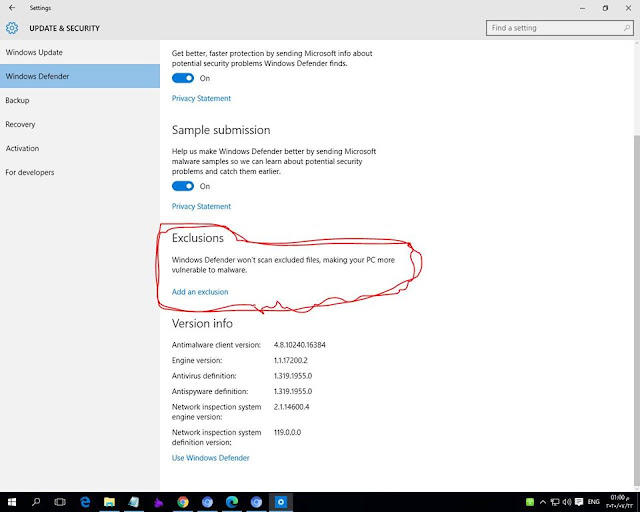This screenshot has width=640, height=512.
Task: Click the green tray icon
Action: (530, 502)
